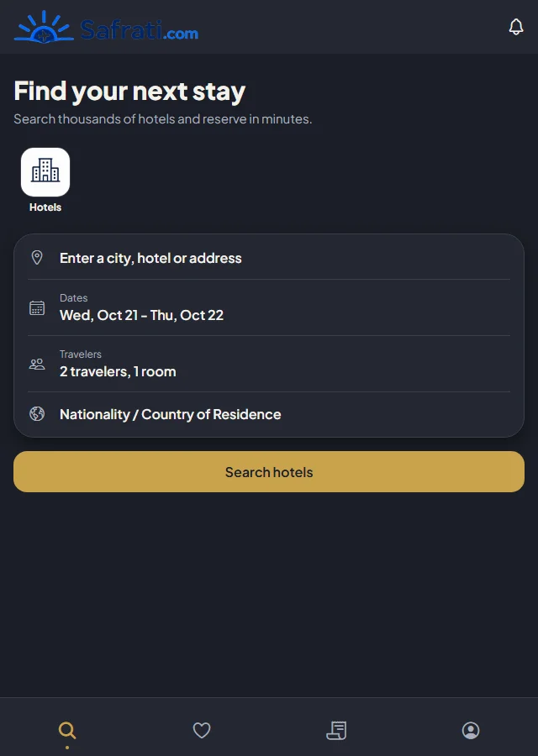Click the Safrati sun logo icon
The image size is (538, 756).
44,27
